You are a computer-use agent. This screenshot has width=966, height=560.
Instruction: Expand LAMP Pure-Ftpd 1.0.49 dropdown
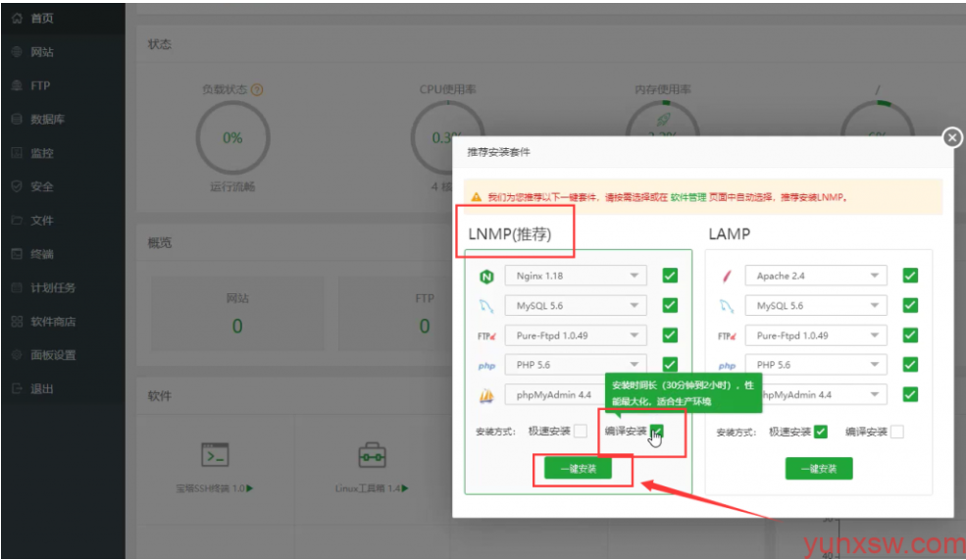pyautogui.click(x=816, y=335)
